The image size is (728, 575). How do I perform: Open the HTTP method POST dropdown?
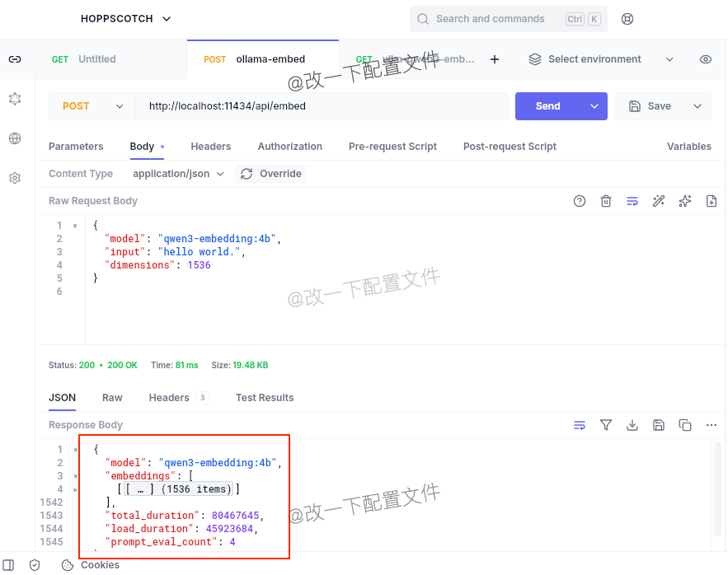pyautogui.click(x=92, y=106)
